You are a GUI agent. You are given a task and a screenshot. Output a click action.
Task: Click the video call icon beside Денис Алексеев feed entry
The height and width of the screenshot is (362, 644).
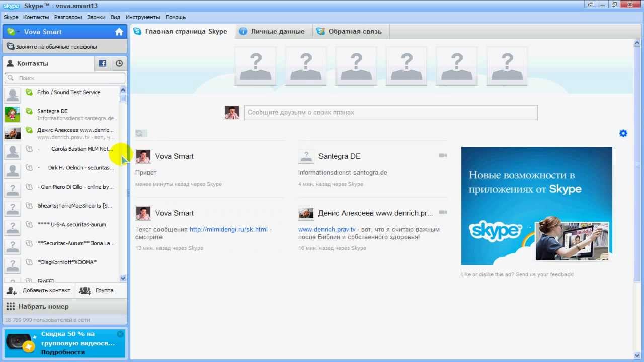pyautogui.click(x=443, y=213)
